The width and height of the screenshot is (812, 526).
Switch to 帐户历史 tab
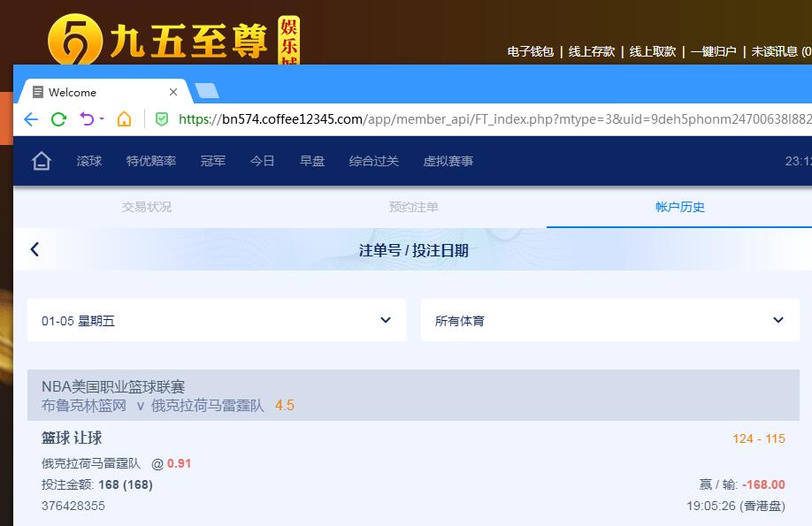(x=680, y=207)
